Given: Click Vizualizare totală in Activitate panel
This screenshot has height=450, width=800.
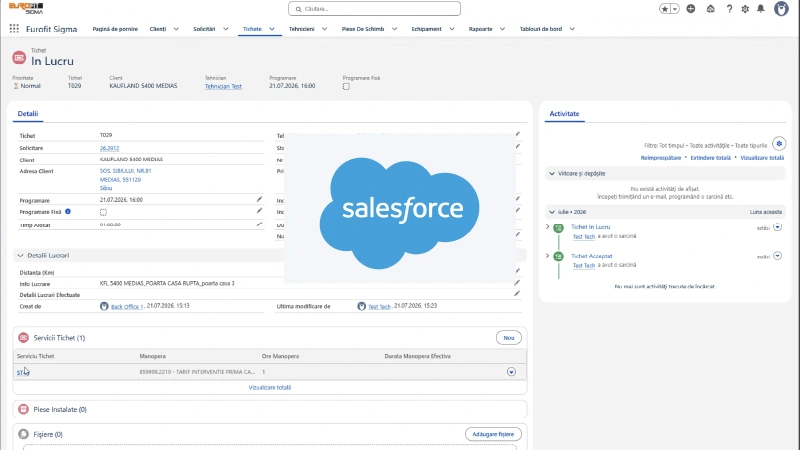Looking at the screenshot, I should (x=762, y=158).
